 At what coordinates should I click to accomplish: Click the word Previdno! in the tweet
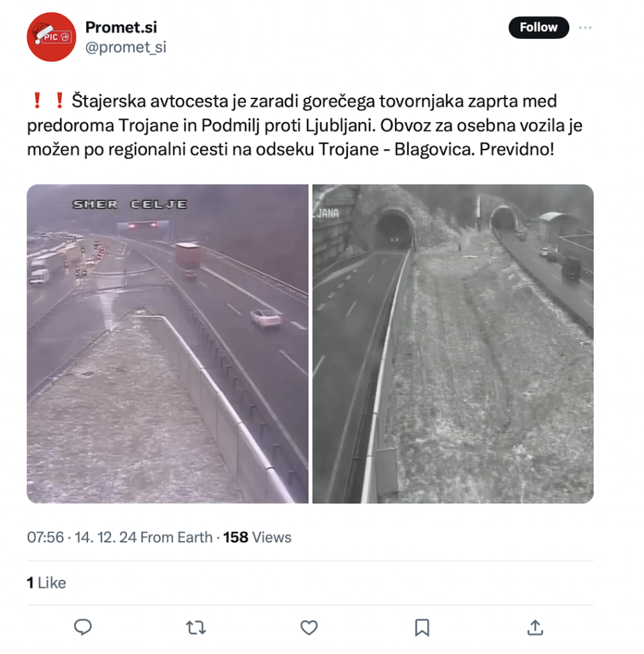(x=517, y=149)
